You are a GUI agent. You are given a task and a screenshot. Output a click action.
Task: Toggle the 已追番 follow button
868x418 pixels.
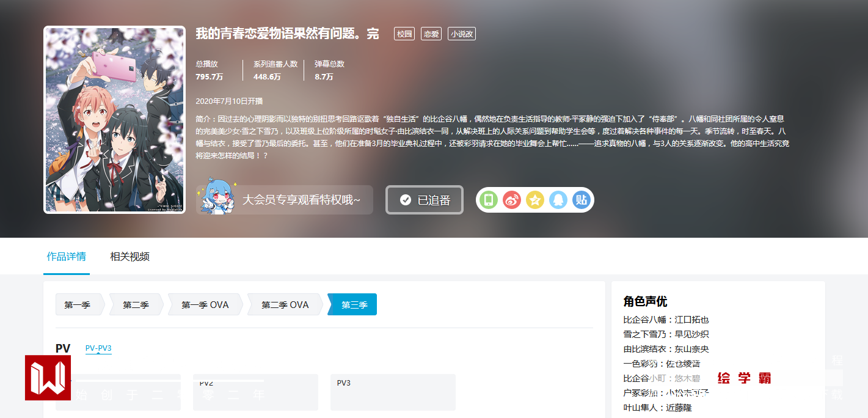pos(425,200)
